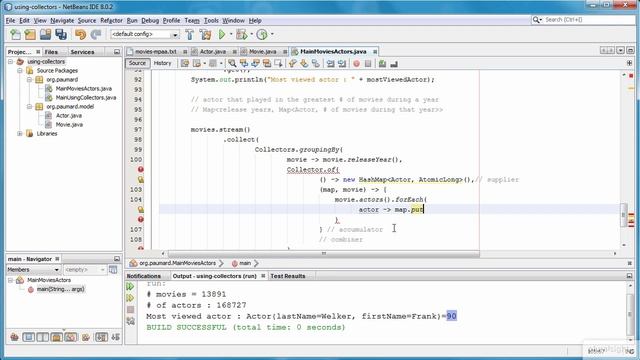Collapse the using-collectors project node

[x=11, y=62]
